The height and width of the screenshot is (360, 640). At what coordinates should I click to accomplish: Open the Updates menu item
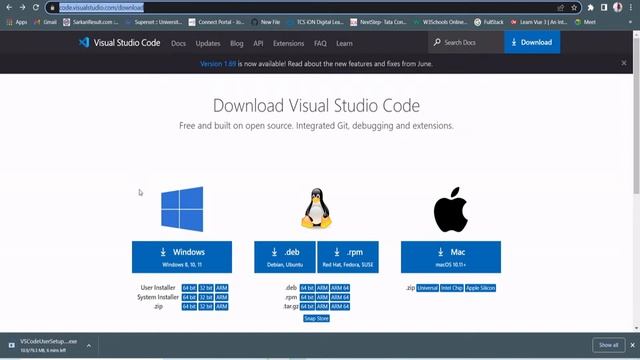tap(208, 43)
